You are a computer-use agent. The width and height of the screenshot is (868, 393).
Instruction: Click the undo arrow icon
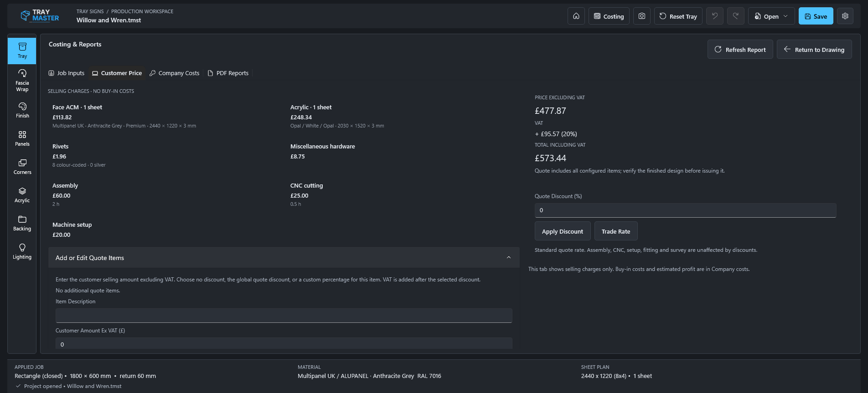click(x=715, y=16)
